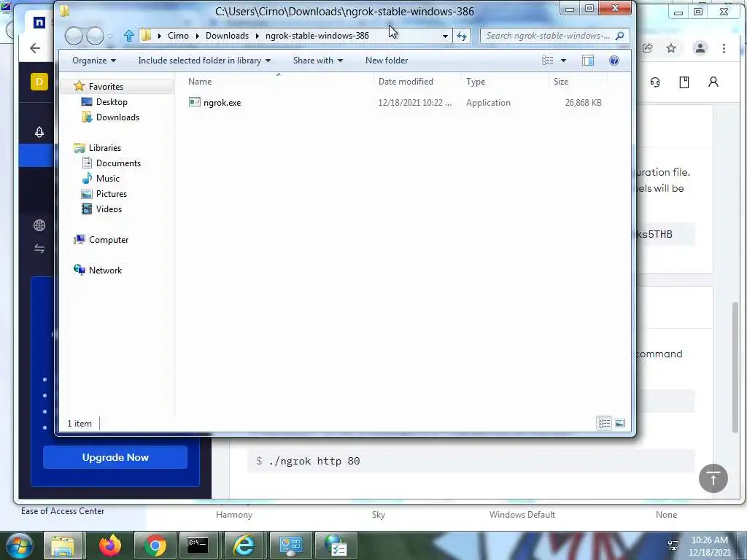Click the Explorer back navigation button
The height and width of the screenshot is (560, 747).
74,36
